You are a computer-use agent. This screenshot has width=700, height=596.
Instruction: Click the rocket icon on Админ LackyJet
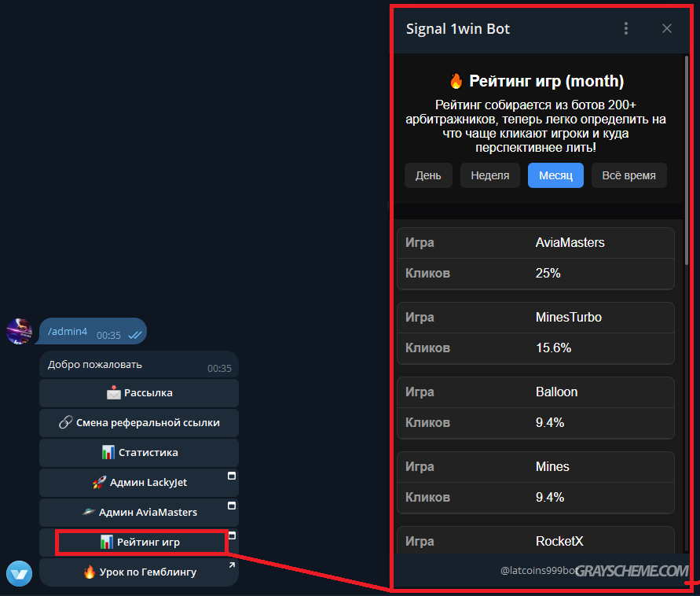99,483
